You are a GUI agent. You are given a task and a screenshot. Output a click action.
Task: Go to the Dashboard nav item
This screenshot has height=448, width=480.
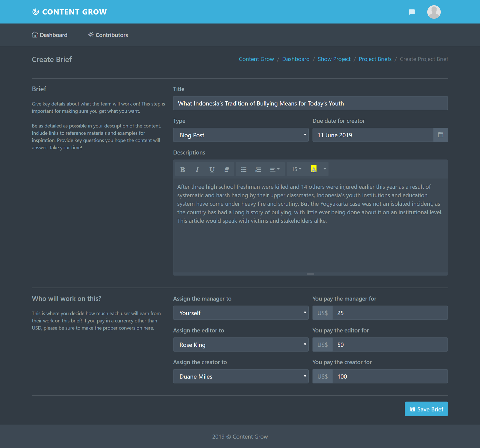coord(50,35)
